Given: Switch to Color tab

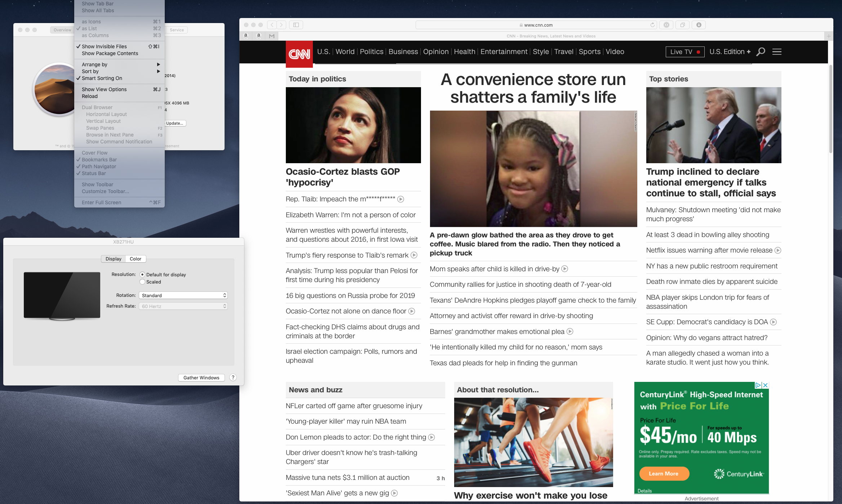Looking at the screenshot, I should tap(136, 259).
